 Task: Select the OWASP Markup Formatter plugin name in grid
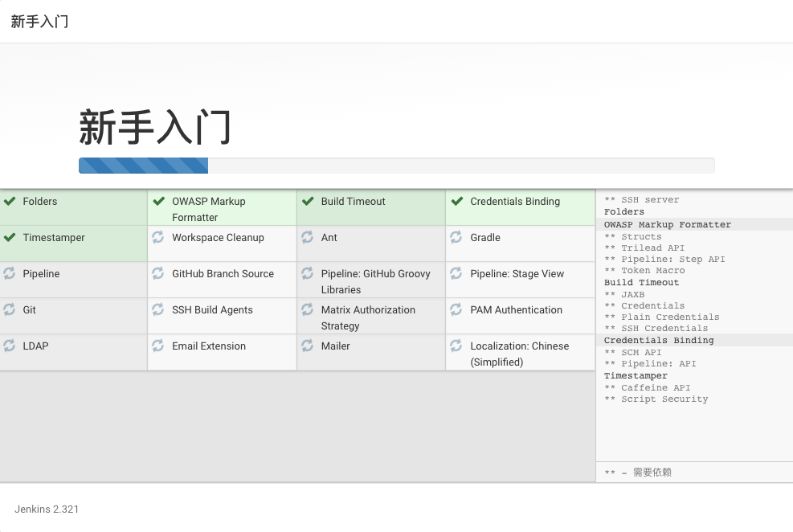[209, 210]
